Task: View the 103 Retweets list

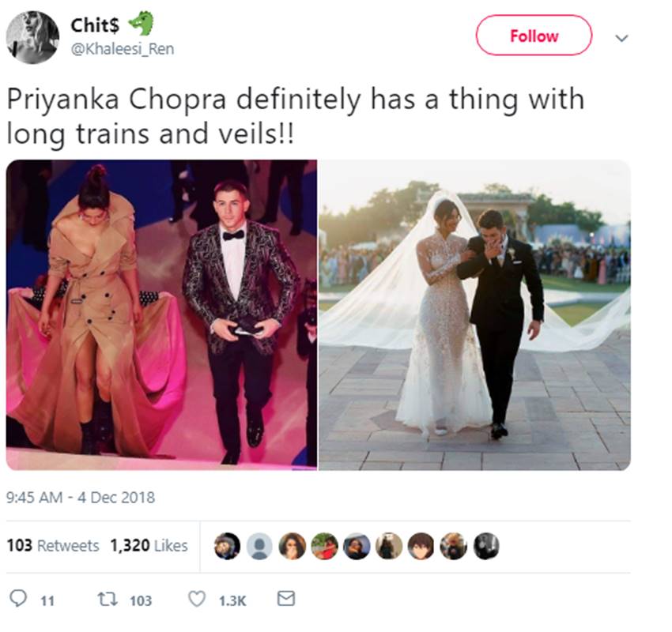Action: pyautogui.click(x=53, y=546)
